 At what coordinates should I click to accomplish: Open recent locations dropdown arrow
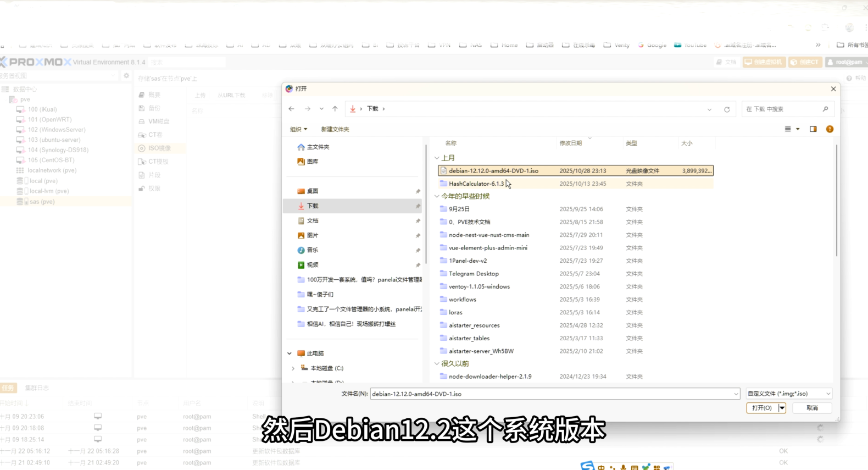point(321,109)
